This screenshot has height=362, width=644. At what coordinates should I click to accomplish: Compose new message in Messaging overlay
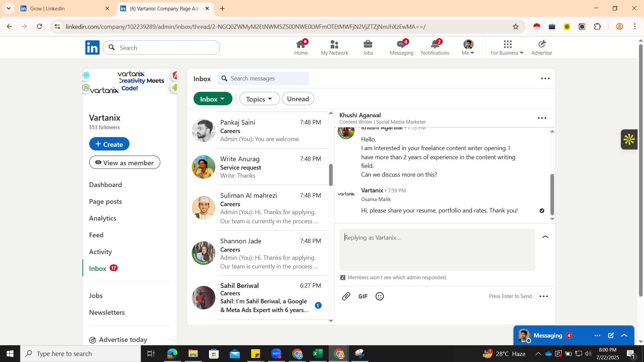coord(611,336)
